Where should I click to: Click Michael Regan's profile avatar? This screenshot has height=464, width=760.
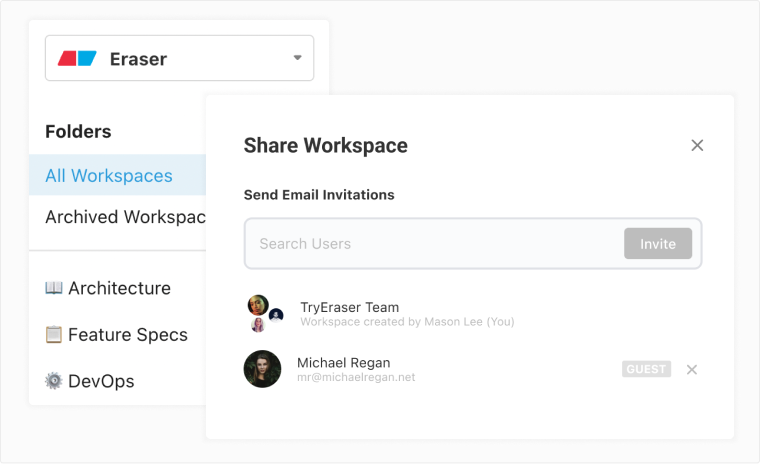(262, 369)
